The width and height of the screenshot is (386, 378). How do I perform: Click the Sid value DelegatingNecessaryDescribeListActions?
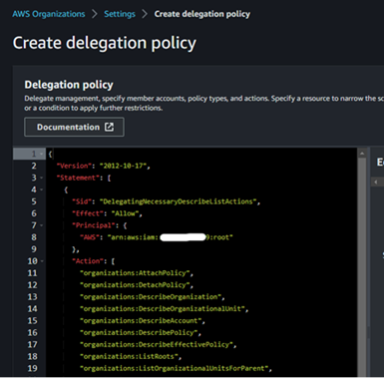pyautogui.click(x=179, y=202)
